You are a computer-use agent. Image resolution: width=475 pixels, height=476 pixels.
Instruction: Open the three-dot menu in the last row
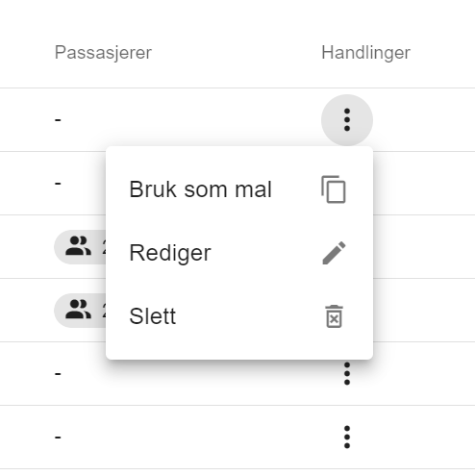click(x=347, y=437)
